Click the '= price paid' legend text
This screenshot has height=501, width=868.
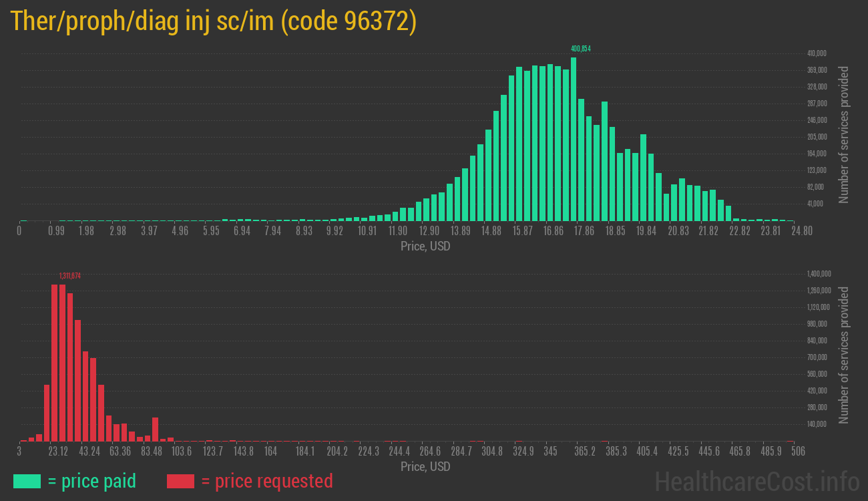coord(92,481)
